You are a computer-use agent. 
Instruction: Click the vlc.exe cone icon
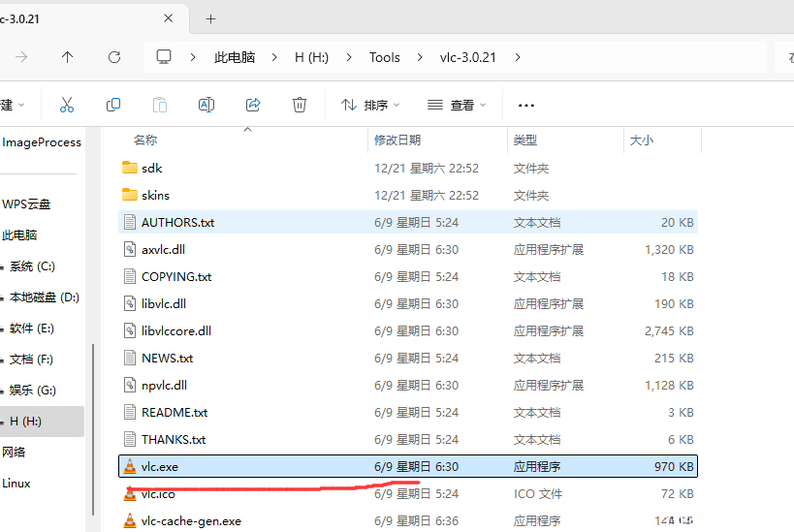[x=130, y=466]
